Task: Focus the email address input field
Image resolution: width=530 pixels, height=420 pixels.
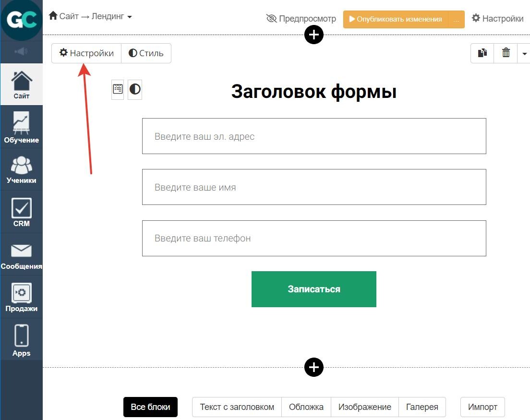Action: (314, 136)
